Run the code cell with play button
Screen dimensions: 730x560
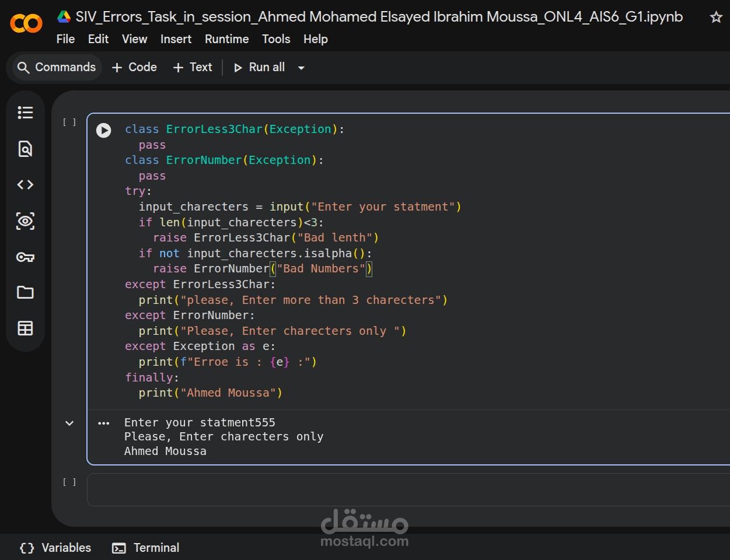tap(104, 130)
